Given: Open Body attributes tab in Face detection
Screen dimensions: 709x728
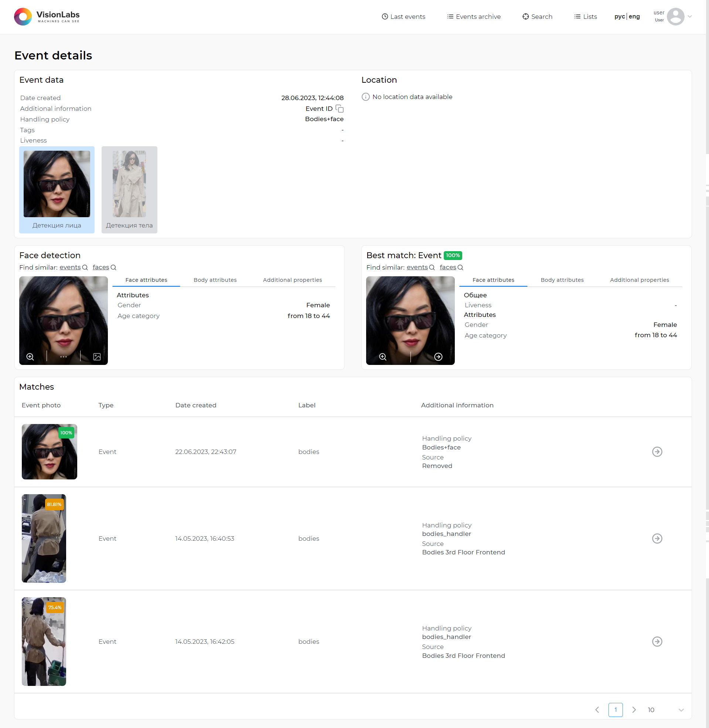Looking at the screenshot, I should (215, 280).
